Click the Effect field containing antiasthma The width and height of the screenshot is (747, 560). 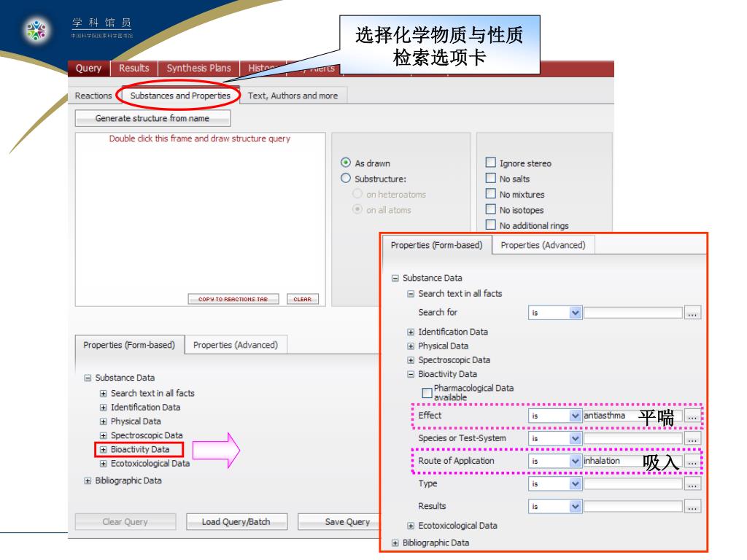[x=632, y=415]
